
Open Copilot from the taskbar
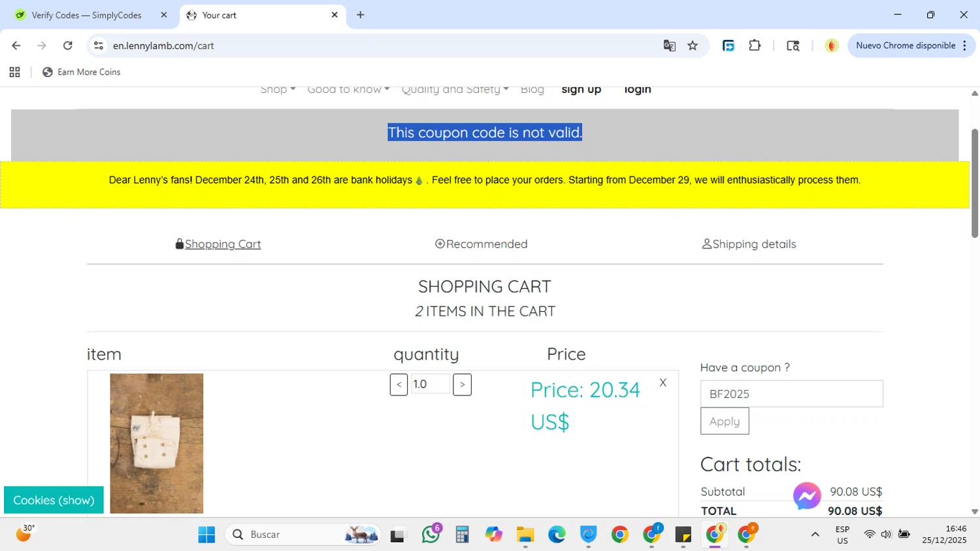[x=494, y=535]
